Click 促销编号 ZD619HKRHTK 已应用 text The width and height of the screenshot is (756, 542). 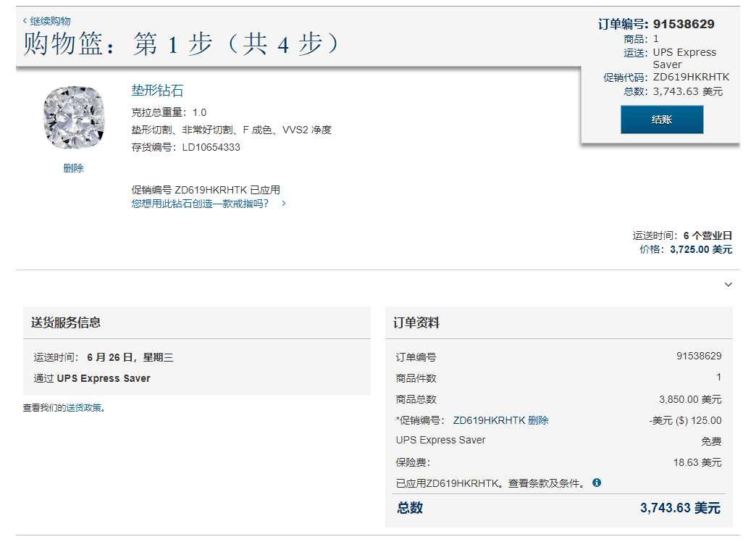206,190
